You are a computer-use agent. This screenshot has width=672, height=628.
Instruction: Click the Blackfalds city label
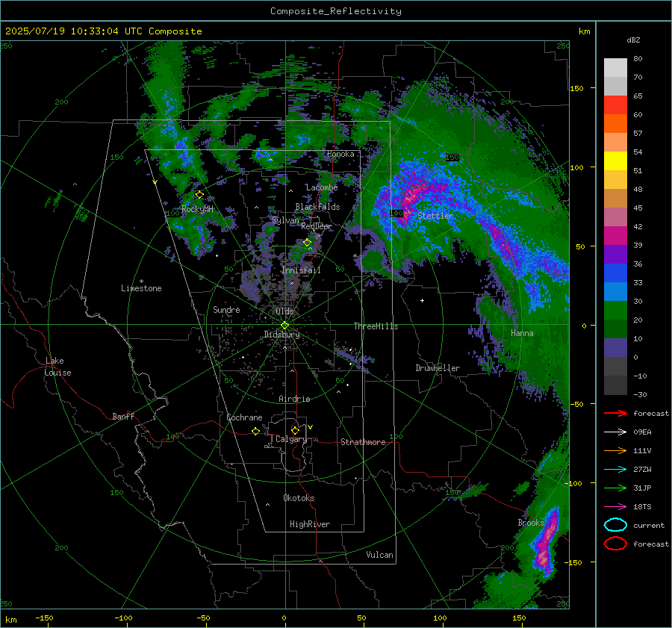click(x=317, y=207)
